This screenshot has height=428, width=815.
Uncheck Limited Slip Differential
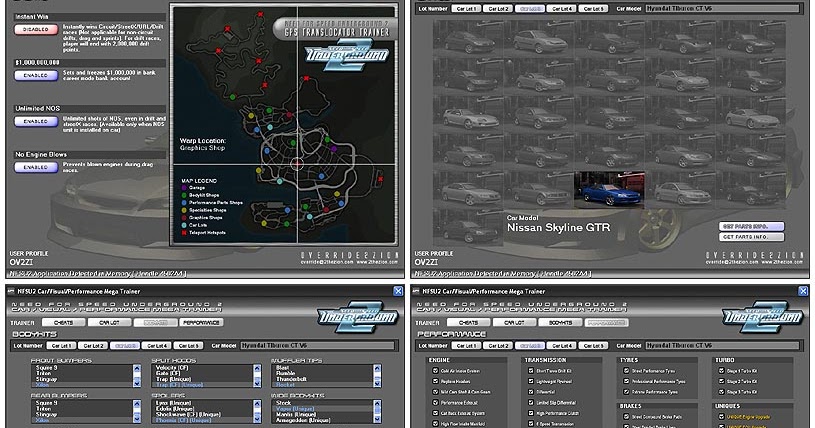click(531, 403)
